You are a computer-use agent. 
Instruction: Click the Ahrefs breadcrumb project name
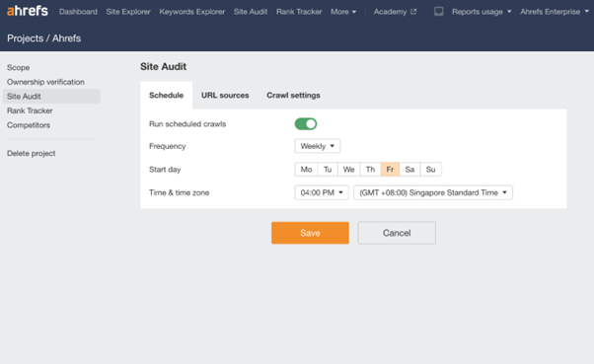click(66, 38)
